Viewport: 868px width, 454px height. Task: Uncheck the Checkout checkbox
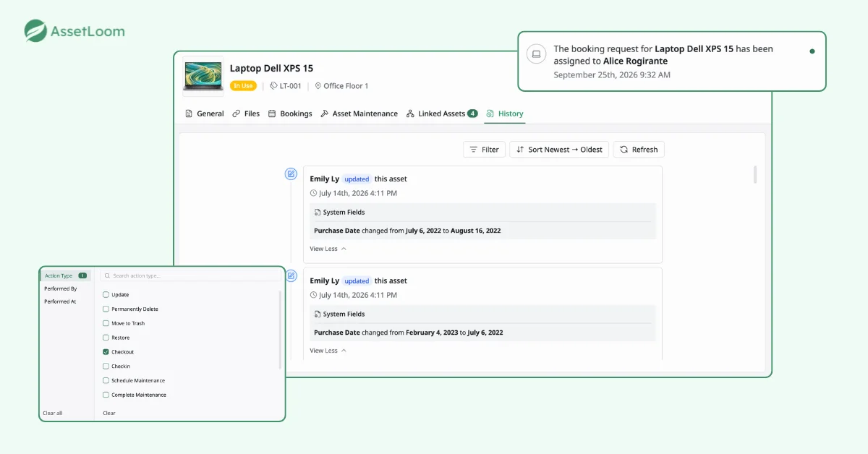[106, 352]
